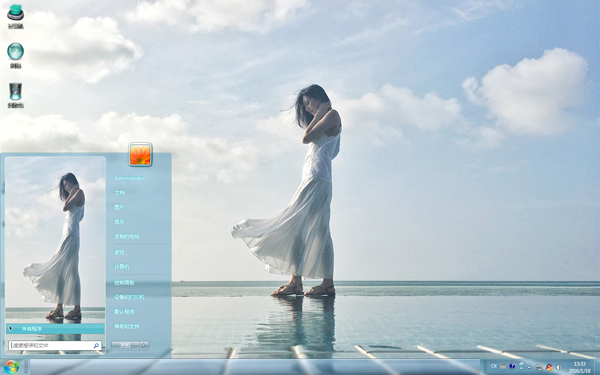This screenshot has width=600, height=375.
Task: Click the orange flower user account picture
Action: coord(140,154)
